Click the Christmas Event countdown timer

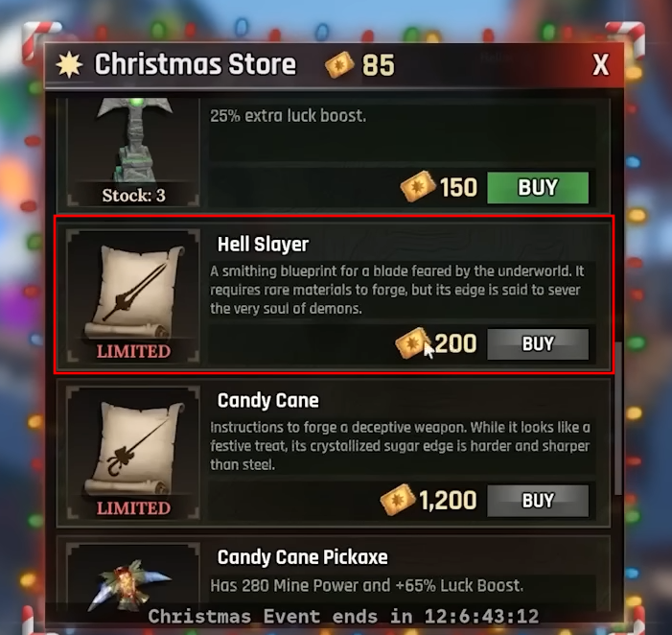pyautogui.click(x=343, y=617)
